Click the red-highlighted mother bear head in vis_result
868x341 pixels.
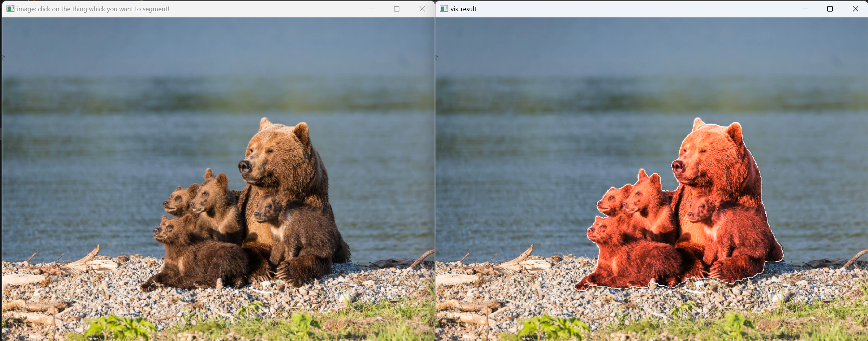(707, 155)
